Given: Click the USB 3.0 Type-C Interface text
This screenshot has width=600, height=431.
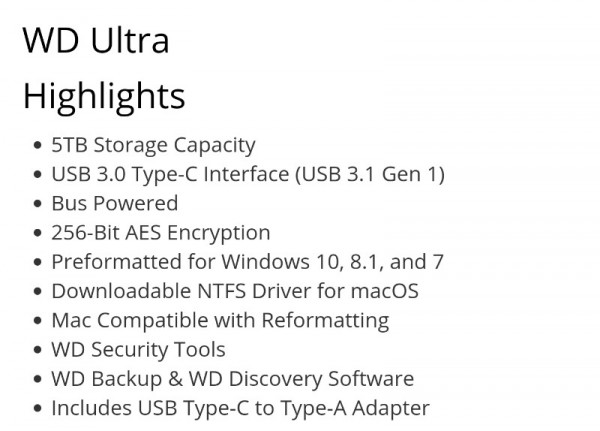Looking at the screenshot, I should click(x=170, y=175).
